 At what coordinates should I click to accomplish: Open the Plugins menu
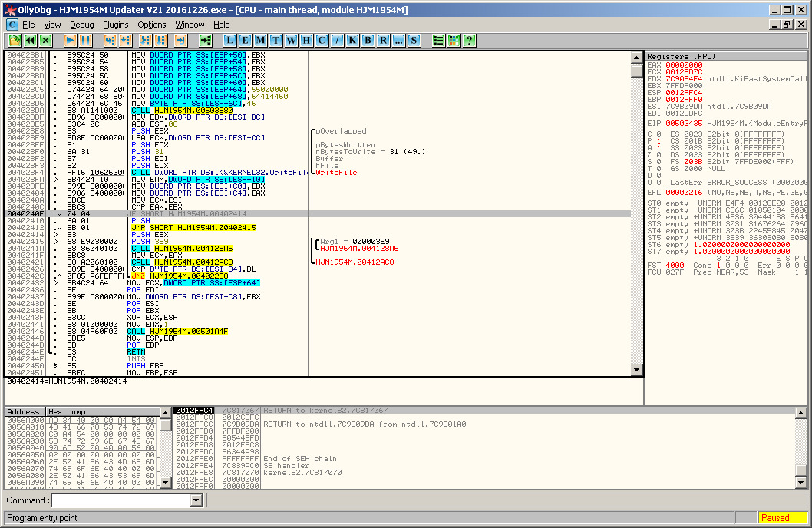click(x=116, y=25)
